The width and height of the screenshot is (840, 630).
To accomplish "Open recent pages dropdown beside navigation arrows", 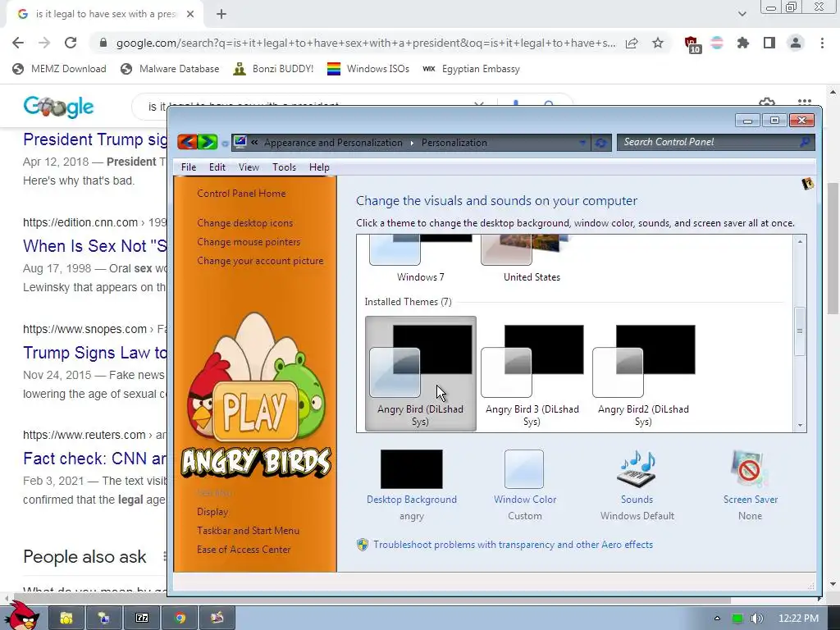I will 225,143.
